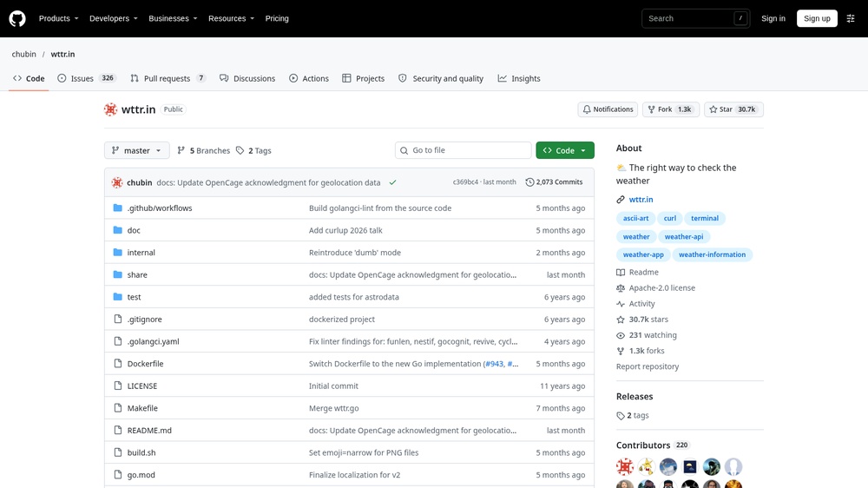Expand the Resources menu

tap(232, 18)
